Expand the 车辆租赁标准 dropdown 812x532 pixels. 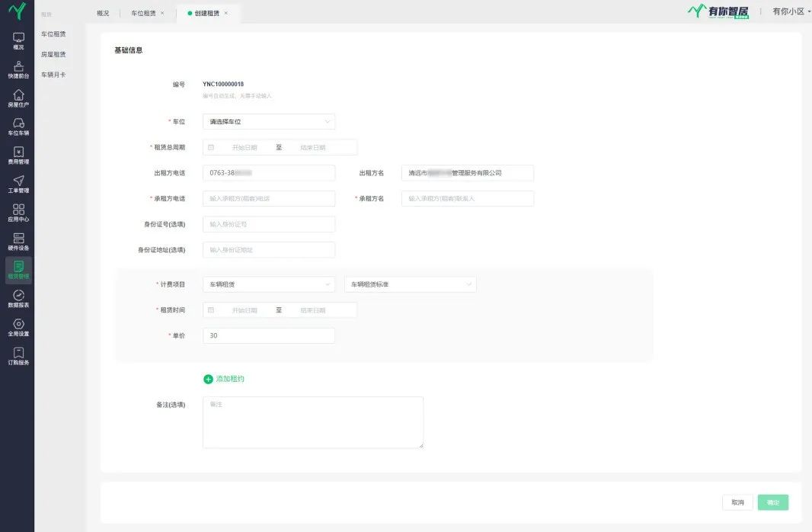click(410, 284)
